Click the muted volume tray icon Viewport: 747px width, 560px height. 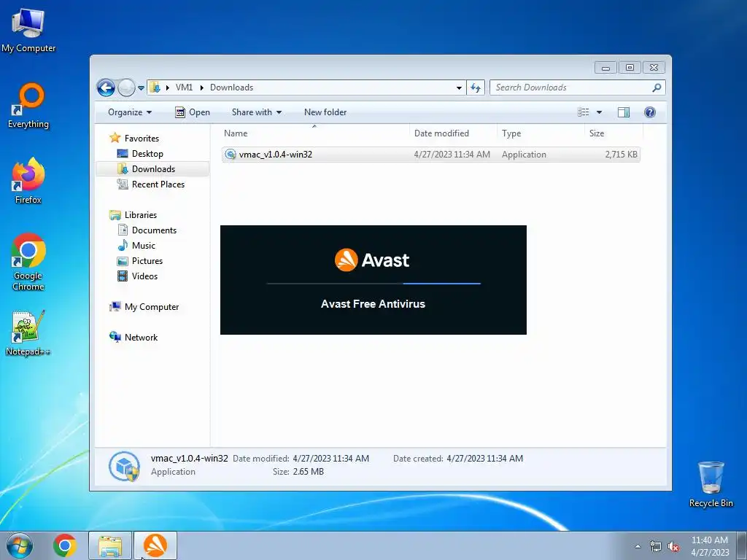pyautogui.click(x=673, y=546)
